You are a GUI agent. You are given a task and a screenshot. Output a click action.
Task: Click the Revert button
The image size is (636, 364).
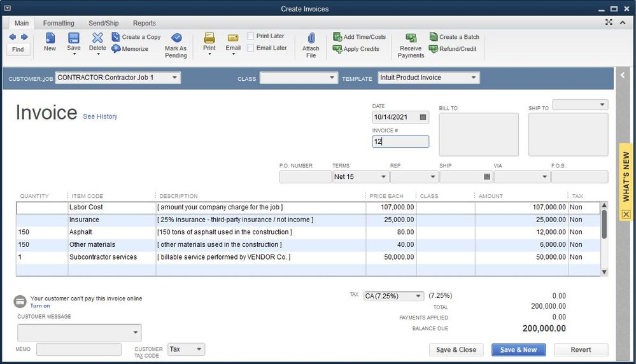581,350
